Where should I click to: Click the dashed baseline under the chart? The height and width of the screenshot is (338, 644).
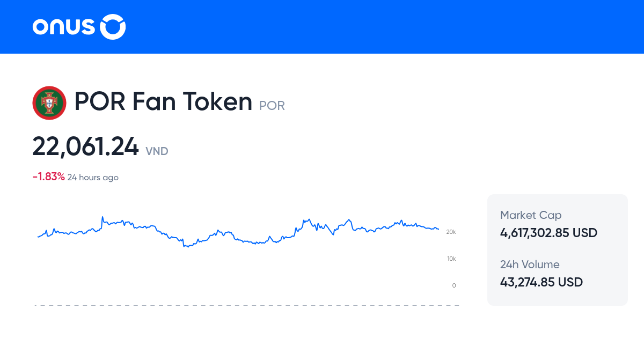pos(247,306)
